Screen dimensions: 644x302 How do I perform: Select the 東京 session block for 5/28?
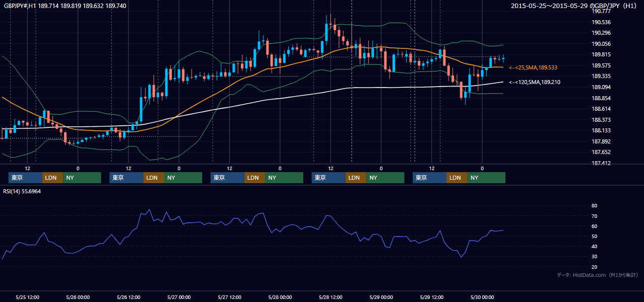click(x=329, y=178)
